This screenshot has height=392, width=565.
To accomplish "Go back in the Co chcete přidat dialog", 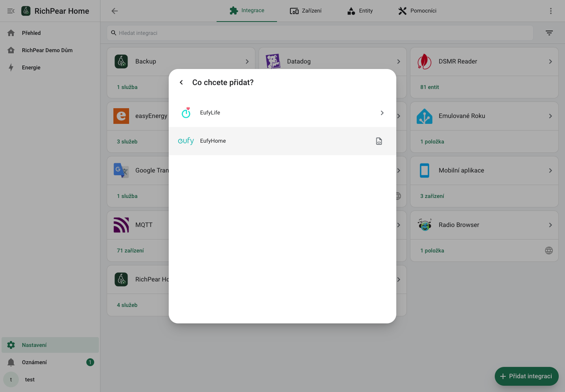I will pyautogui.click(x=181, y=82).
